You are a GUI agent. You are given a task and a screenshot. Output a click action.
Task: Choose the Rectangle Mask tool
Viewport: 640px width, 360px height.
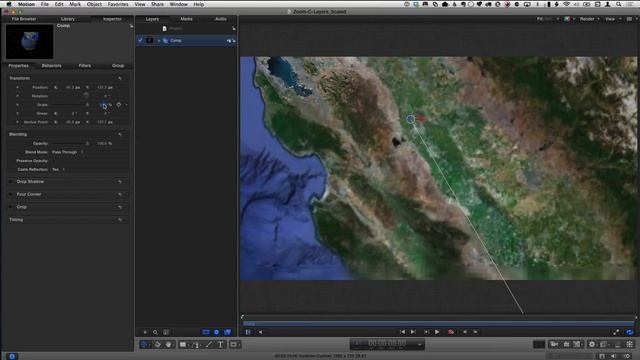pos(233,344)
